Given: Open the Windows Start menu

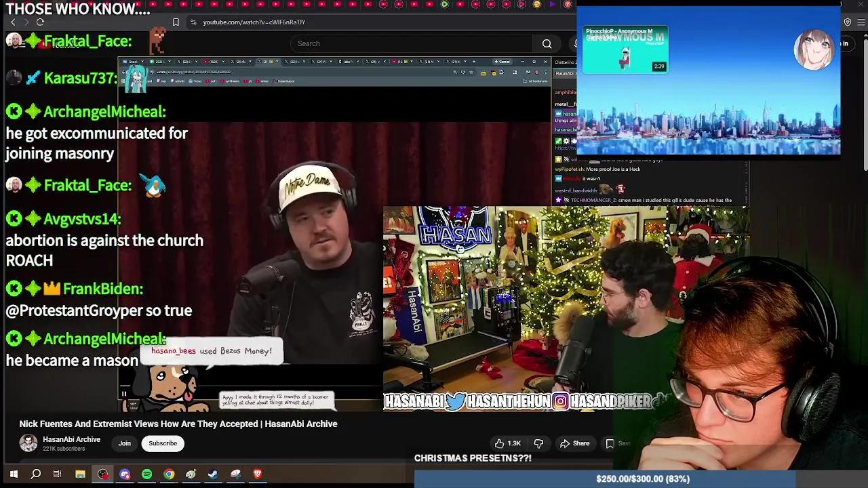Looking at the screenshot, I should pos(14,474).
